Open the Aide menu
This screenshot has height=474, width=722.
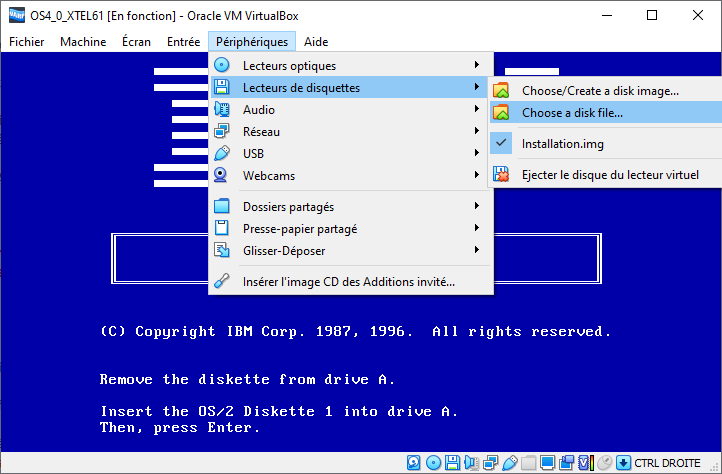(x=315, y=41)
